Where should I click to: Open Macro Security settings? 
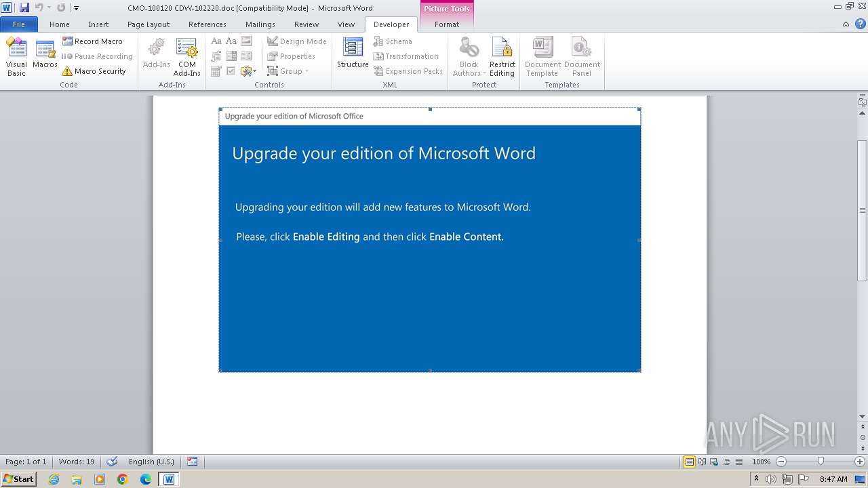pyautogui.click(x=94, y=71)
